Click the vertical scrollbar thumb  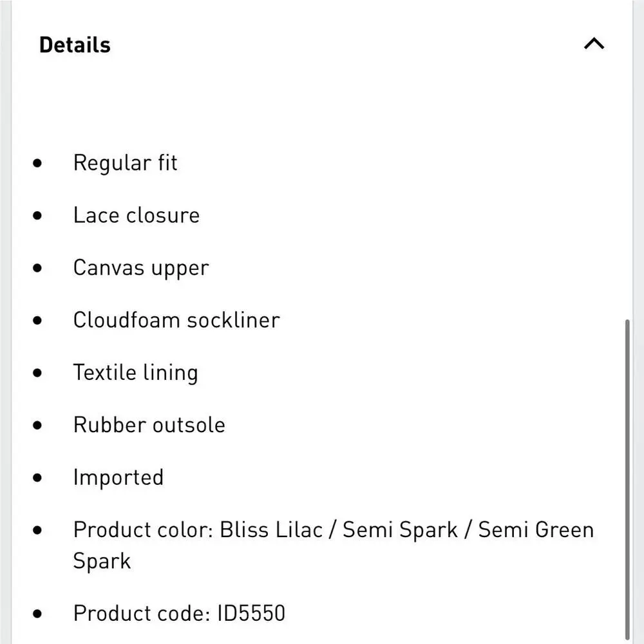(627, 479)
